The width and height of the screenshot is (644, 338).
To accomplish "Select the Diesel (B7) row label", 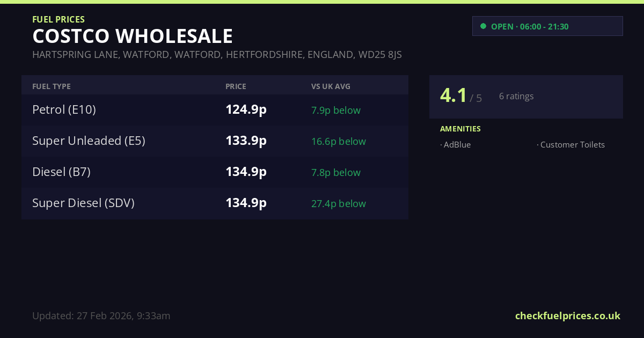I will 61,172.
